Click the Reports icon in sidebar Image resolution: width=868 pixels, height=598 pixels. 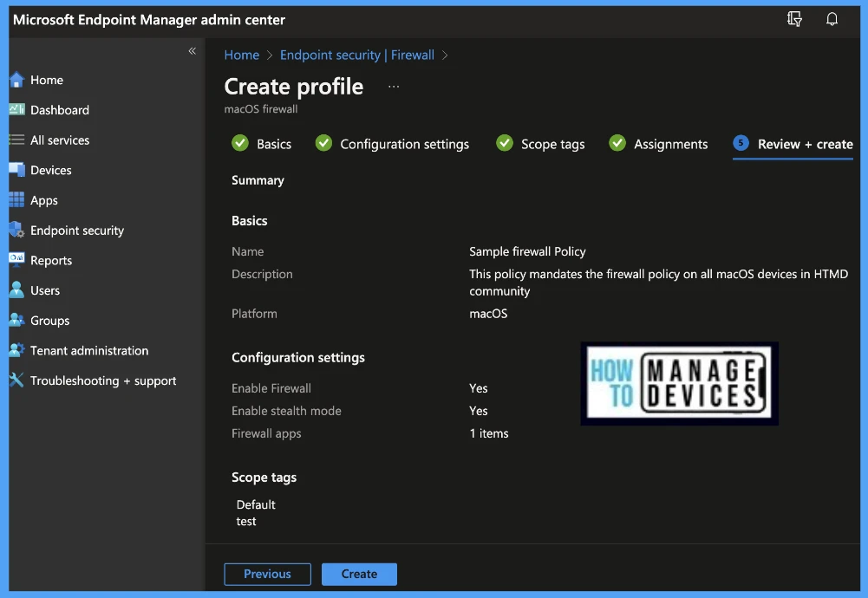16,259
